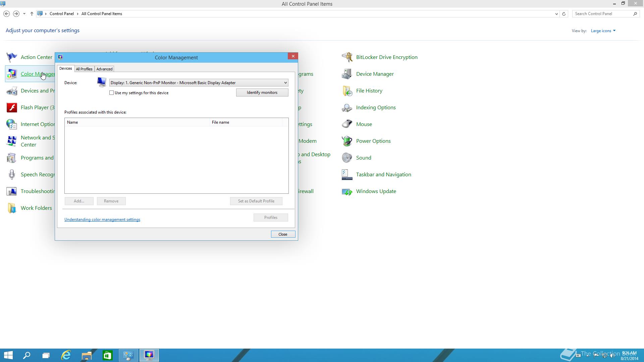Open the Speech Recognition microphone icon
This screenshot has height=362, width=644.
pos(12,175)
